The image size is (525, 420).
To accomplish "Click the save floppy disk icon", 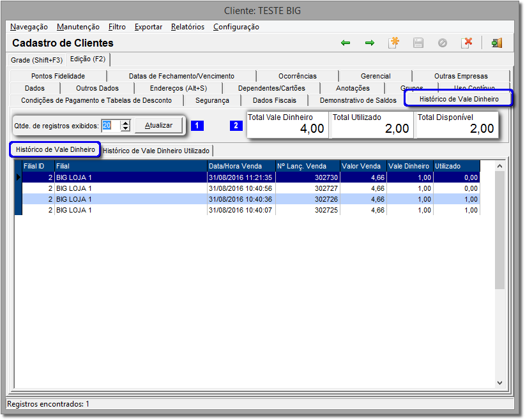I will pos(418,43).
